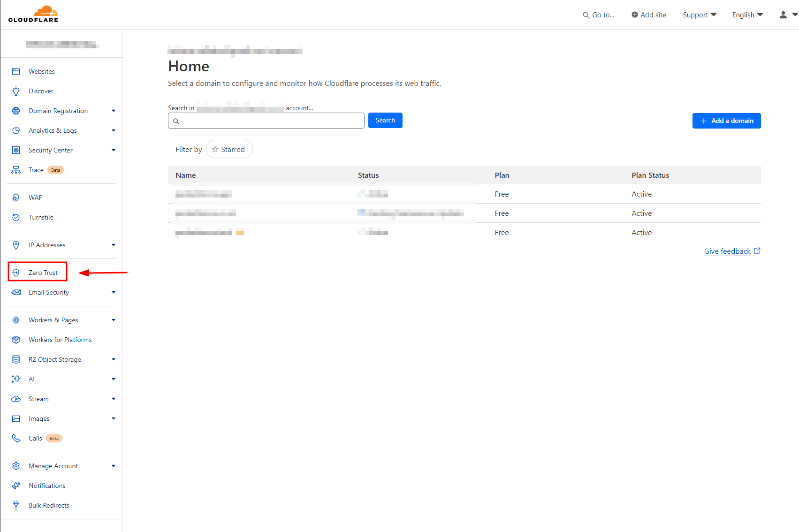Viewport: 799px width, 532px height.
Task: Select Websites in the sidebar
Action: click(41, 71)
